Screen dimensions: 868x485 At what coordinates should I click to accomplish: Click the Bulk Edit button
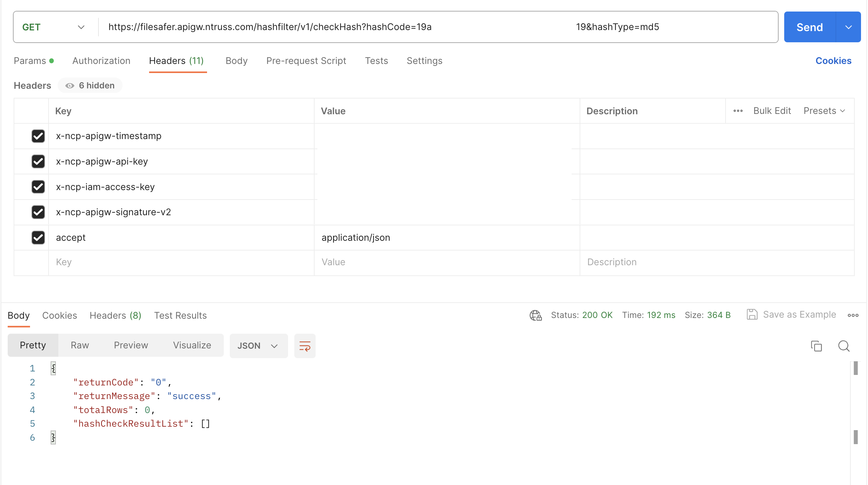772,111
